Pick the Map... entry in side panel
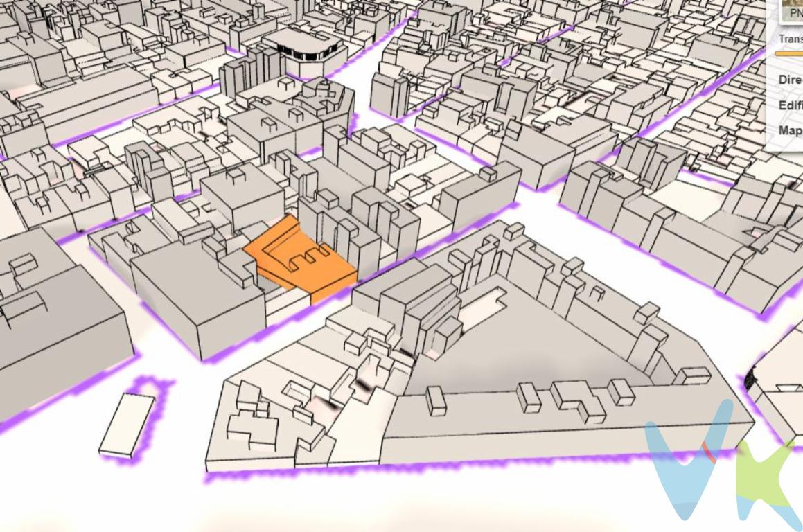The image size is (803, 532). [790, 130]
